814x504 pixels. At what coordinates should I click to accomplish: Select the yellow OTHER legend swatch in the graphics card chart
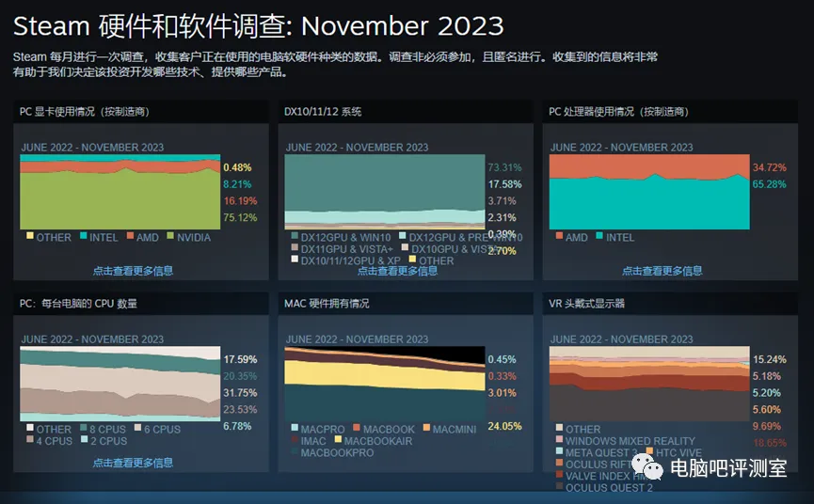point(30,236)
